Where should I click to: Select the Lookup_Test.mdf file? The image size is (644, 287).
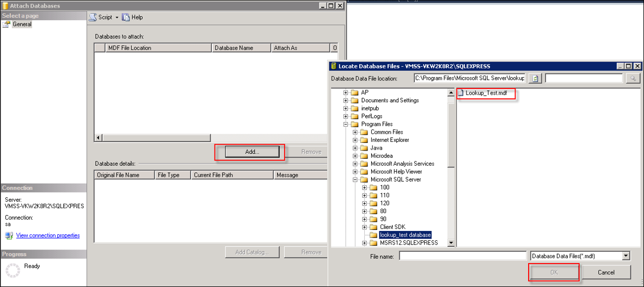tap(486, 93)
